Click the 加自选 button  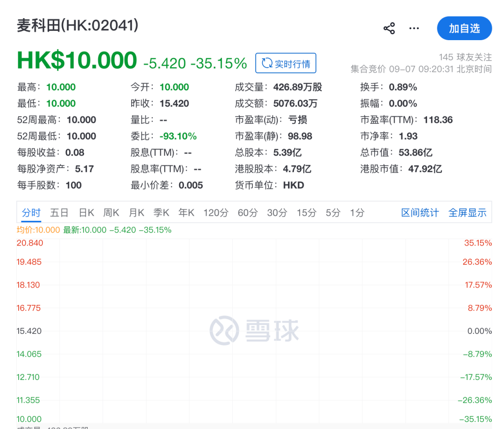coord(464,28)
